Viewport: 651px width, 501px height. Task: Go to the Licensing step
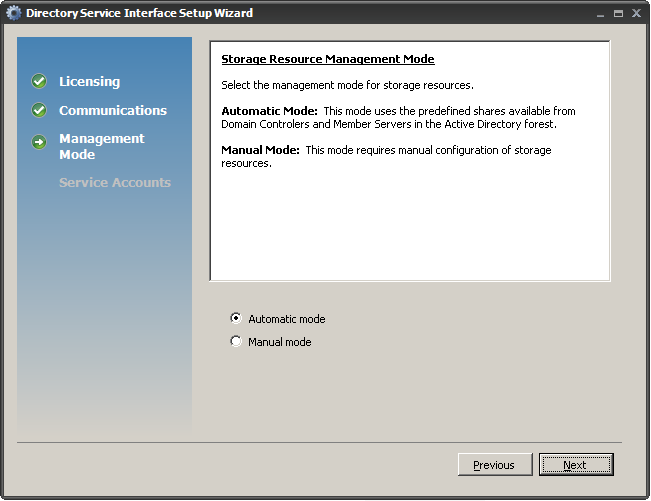(x=89, y=81)
